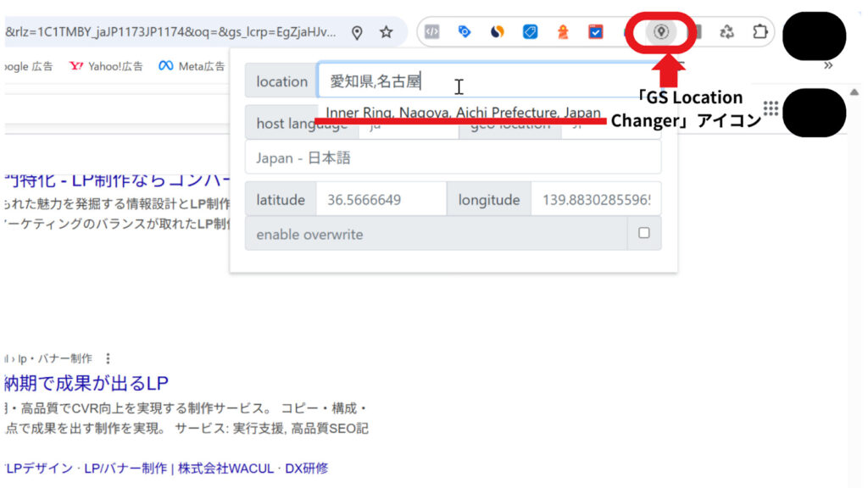Click the recycle arrows extension icon

click(726, 32)
